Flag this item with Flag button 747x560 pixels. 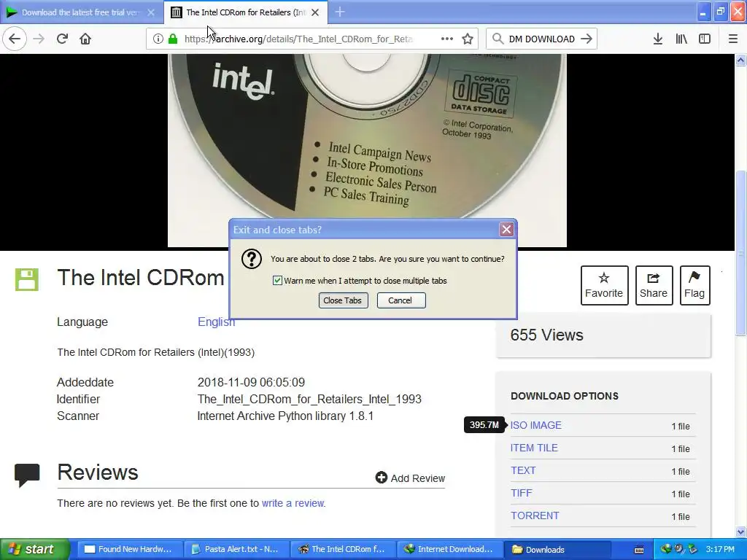(694, 285)
